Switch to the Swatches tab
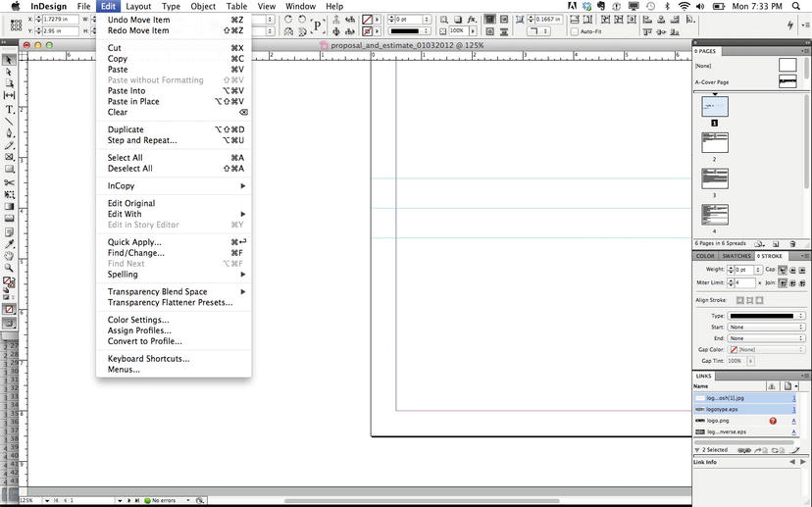Screen dimensions: 812x507 click(736, 256)
